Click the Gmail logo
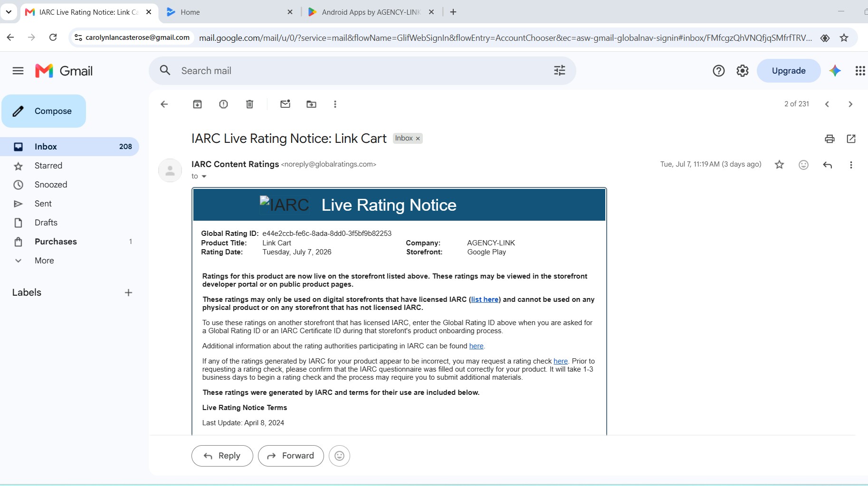The image size is (868, 486). click(64, 71)
